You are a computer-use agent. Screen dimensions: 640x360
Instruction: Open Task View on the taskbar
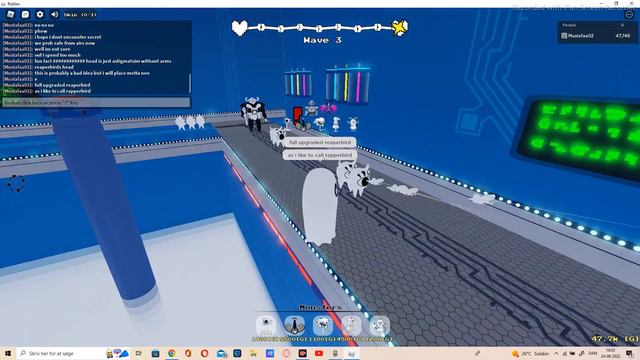(x=139, y=353)
